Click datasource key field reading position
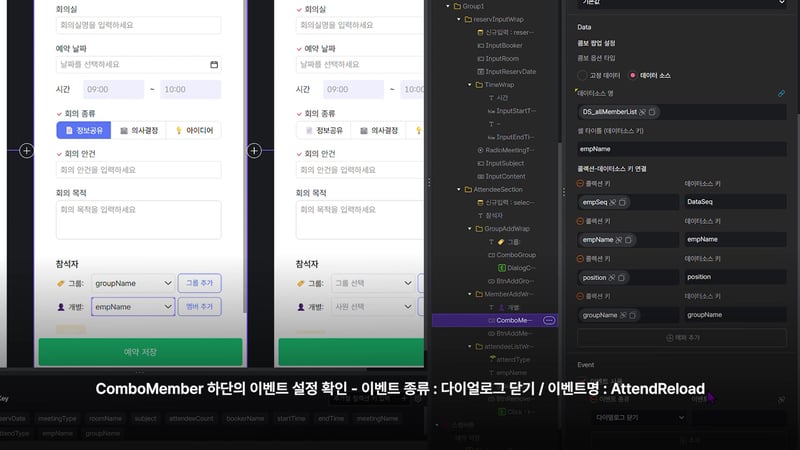The width and height of the screenshot is (800, 450). (x=735, y=277)
